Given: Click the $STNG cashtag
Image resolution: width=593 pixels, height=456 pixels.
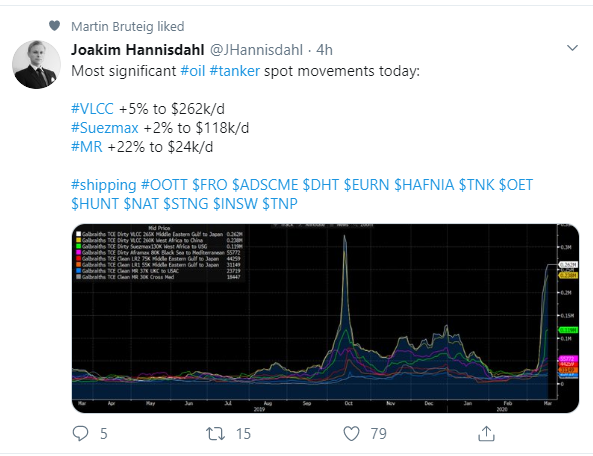Looking at the screenshot, I should [186, 204].
